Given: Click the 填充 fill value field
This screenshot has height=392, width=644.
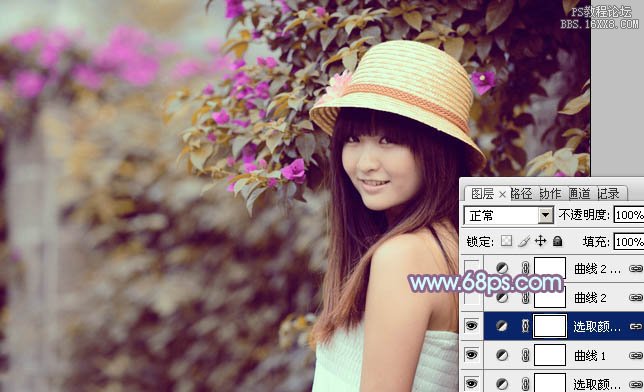Looking at the screenshot, I should point(629,242).
